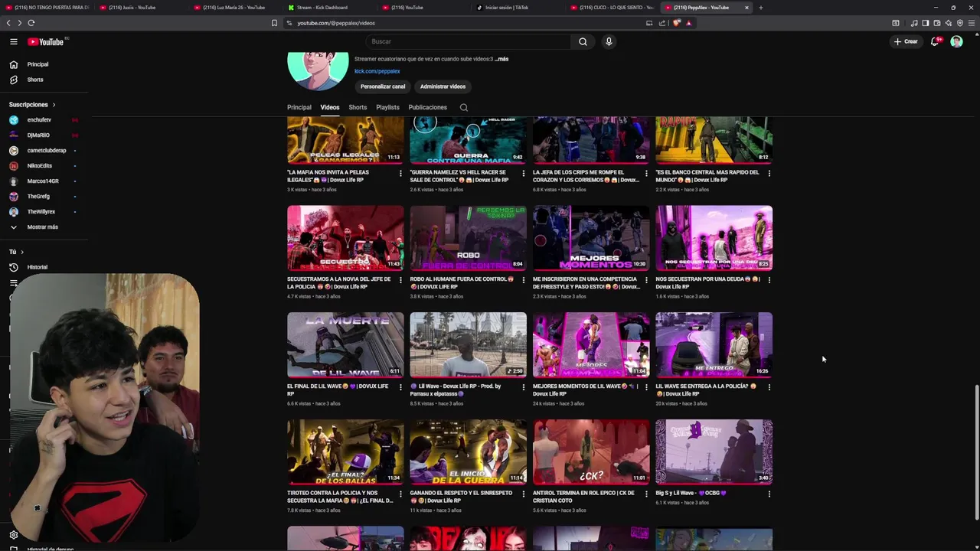The height and width of the screenshot is (551, 980).
Task: Open SECUESTRAMOS A LA NOVIA video thumbnail
Action: tap(345, 238)
